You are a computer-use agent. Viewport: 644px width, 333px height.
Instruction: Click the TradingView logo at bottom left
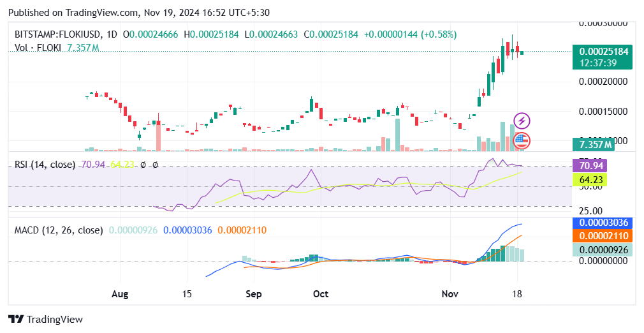pyautogui.click(x=45, y=319)
